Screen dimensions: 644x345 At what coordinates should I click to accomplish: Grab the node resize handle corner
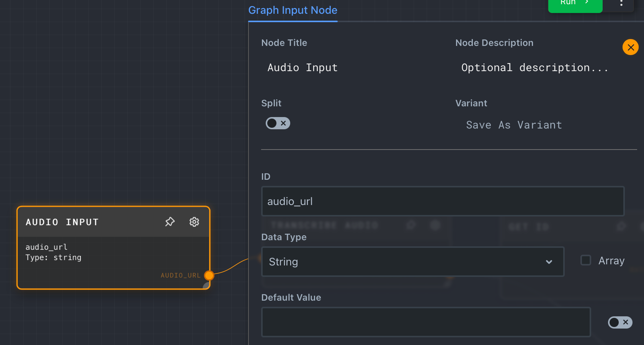206,285
